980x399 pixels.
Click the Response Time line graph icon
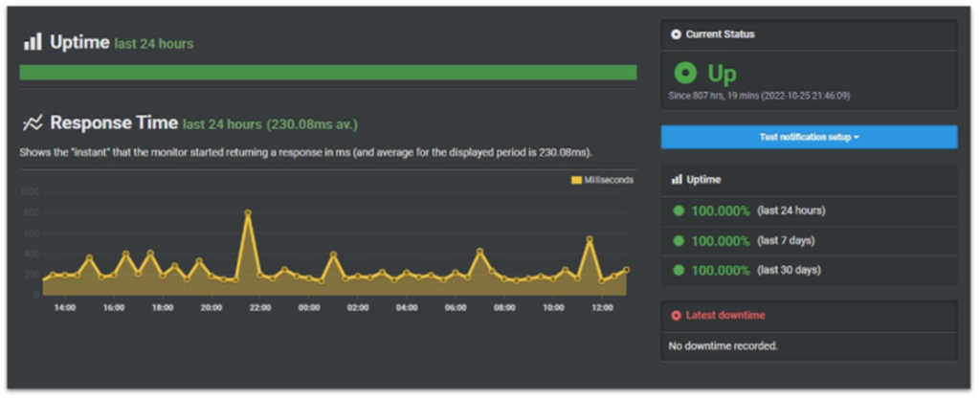(x=33, y=122)
